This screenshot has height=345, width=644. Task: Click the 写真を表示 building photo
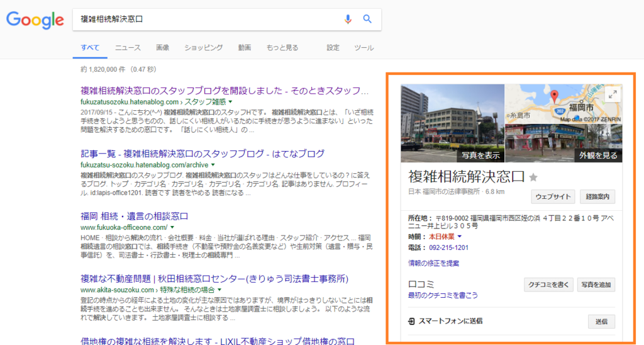pos(452,123)
